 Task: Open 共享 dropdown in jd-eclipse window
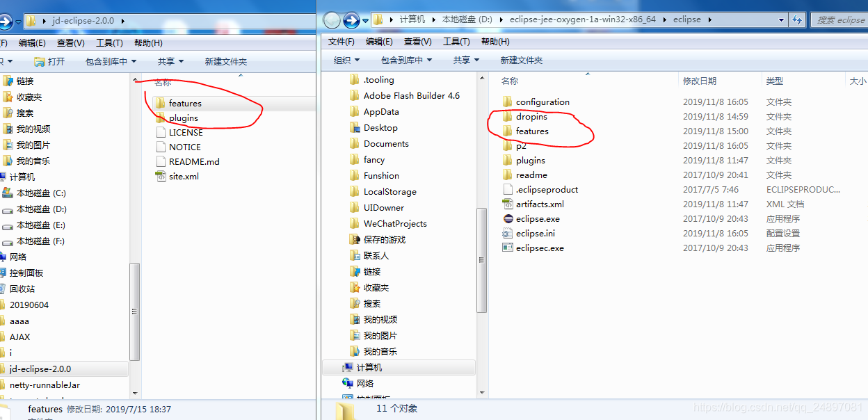pyautogui.click(x=170, y=62)
